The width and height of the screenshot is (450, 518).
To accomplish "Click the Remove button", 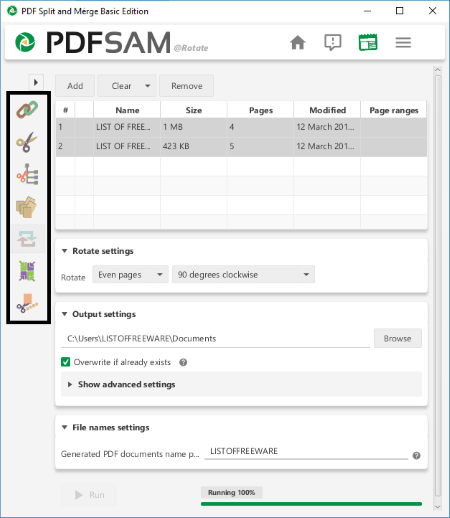I will pyautogui.click(x=186, y=86).
